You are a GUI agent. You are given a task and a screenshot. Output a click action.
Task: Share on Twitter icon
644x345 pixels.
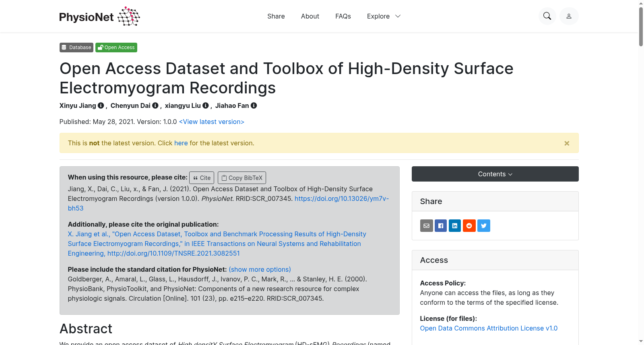pyautogui.click(x=484, y=225)
